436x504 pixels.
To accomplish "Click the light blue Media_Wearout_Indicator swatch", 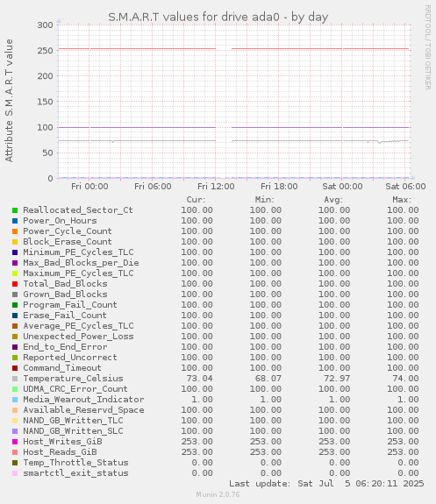I will click(15, 400).
